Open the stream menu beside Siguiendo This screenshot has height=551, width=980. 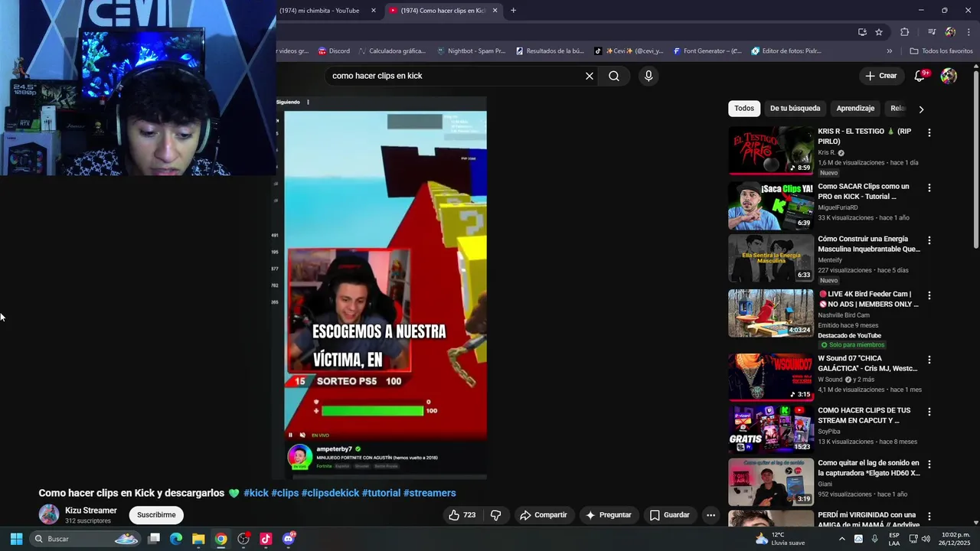(x=308, y=102)
